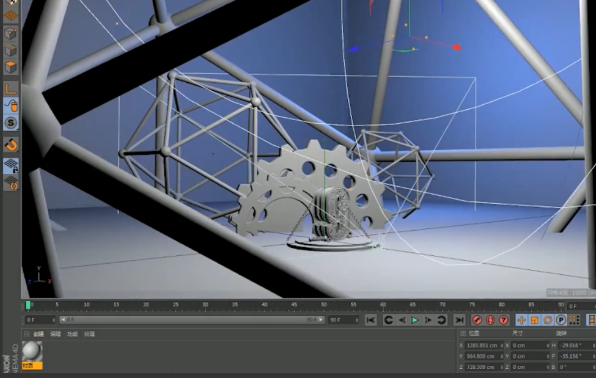The image size is (596, 378).
Task: Open 功能 menu in material manager
Action: coord(72,334)
